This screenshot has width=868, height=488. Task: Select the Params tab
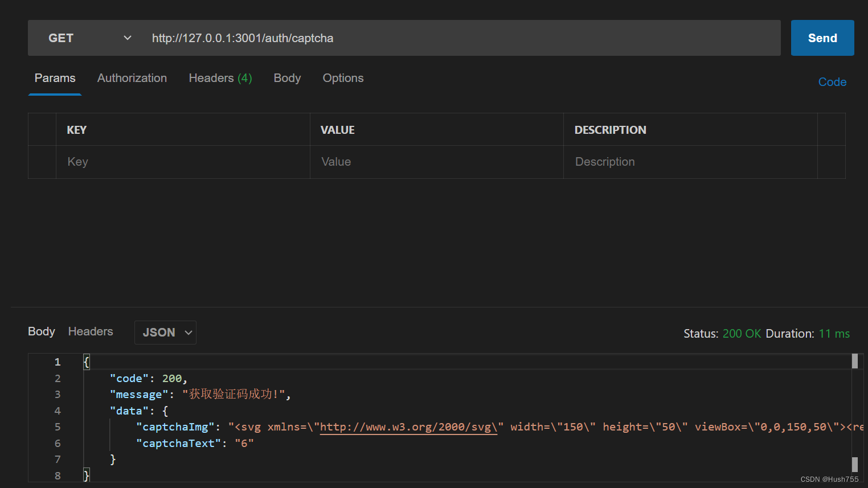point(55,78)
